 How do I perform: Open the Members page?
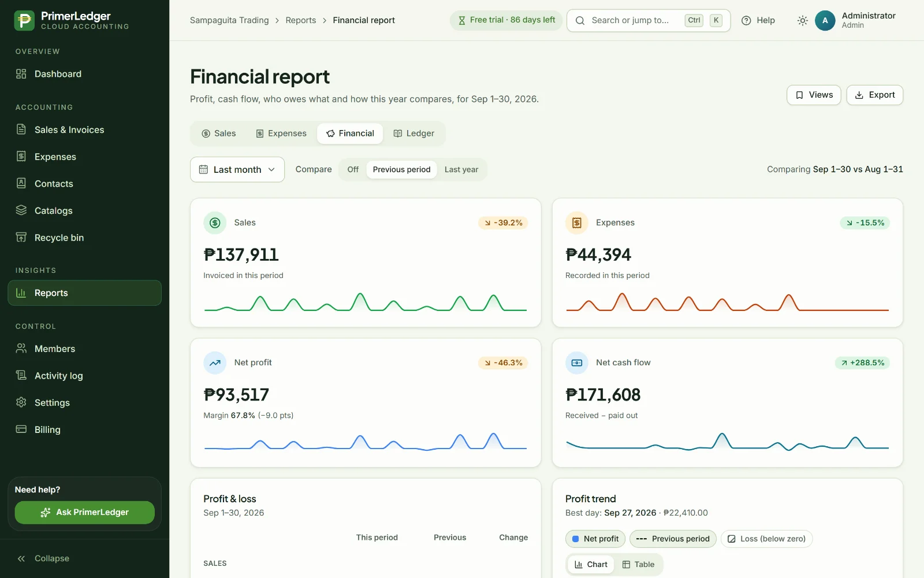[84, 349]
